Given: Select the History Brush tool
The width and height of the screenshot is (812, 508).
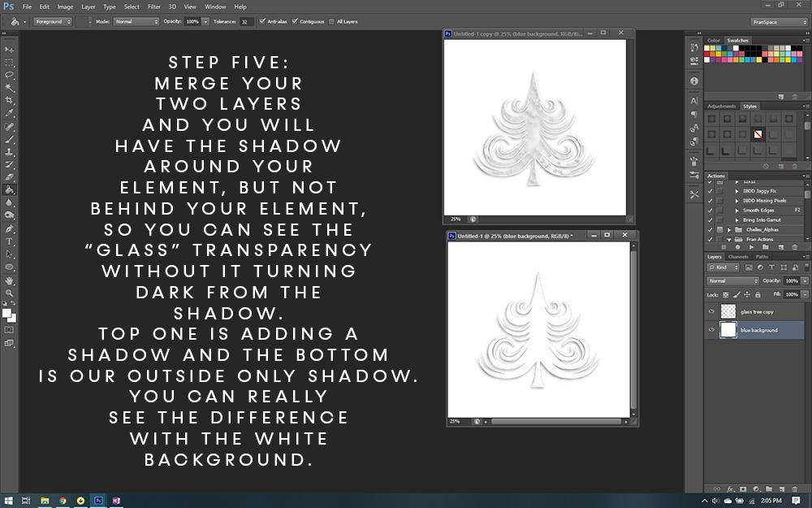Looking at the screenshot, I should coord(9,165).
